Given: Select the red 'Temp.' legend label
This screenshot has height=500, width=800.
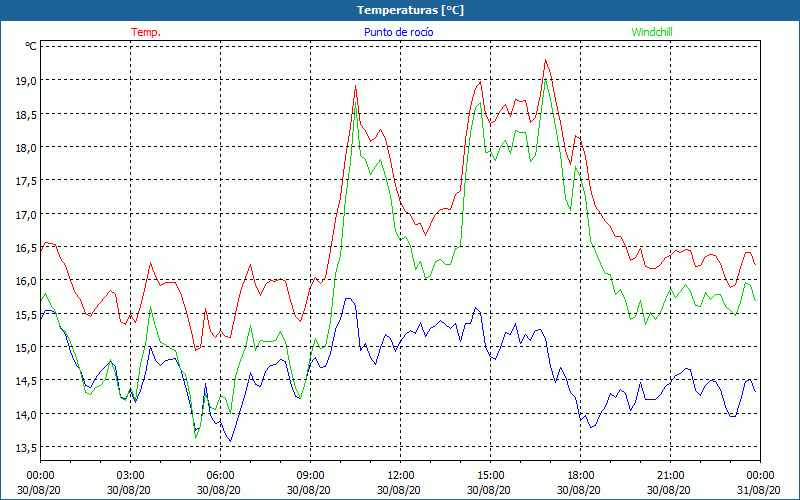Looking at the screenshot, I should point(146,32).
